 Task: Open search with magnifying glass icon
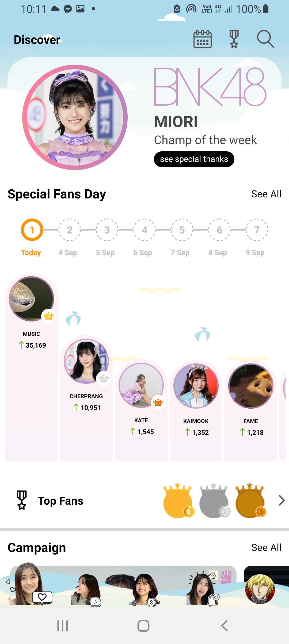pyautogui.click(x=265, y=39)
